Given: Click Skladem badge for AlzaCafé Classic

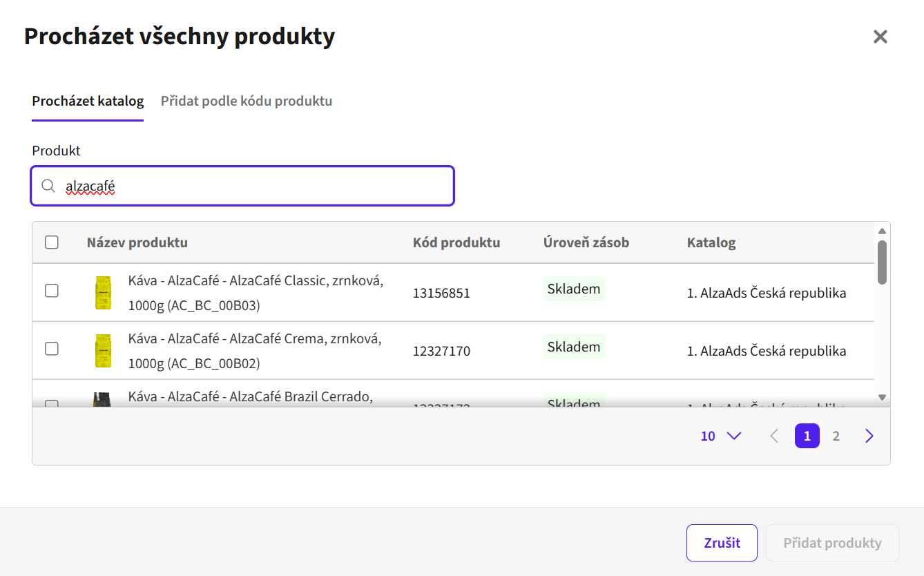Looking at the screenshot, I should click(x=574, y=289).
